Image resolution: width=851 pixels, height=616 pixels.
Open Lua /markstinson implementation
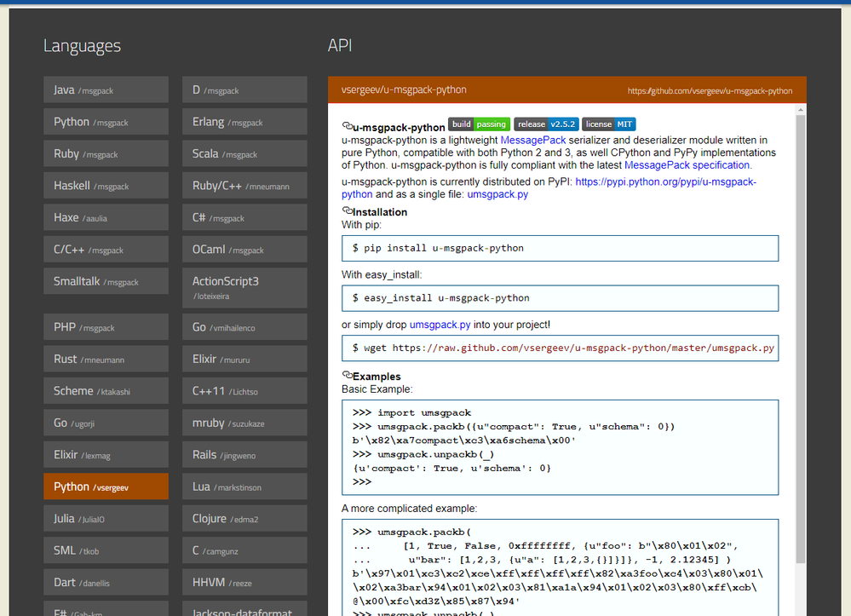pos(244,486)
